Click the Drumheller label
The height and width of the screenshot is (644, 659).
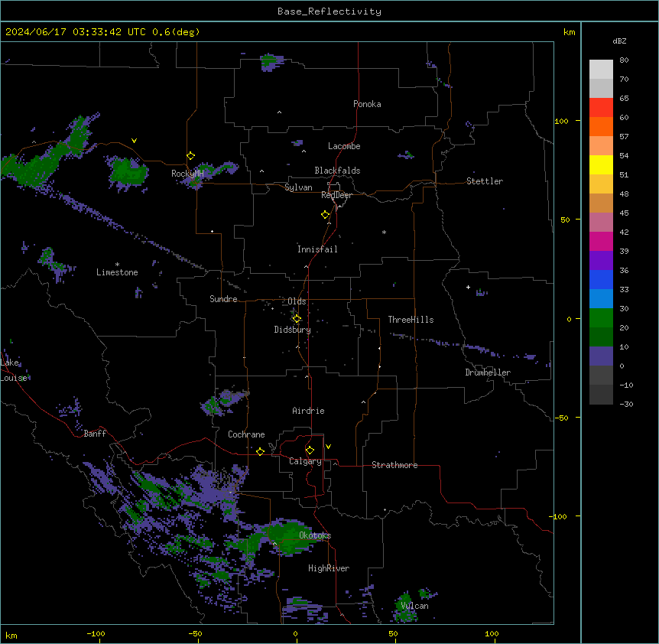click(x=488, y=372)
